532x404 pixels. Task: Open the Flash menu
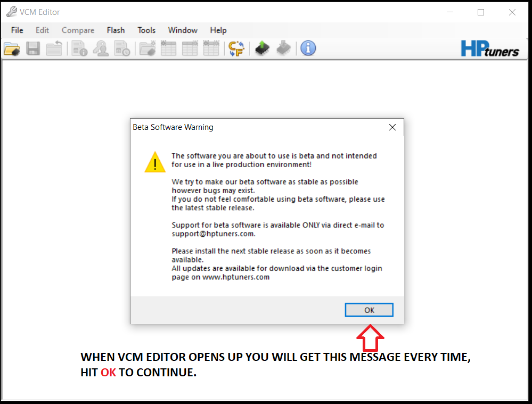(x=116, y=30)
